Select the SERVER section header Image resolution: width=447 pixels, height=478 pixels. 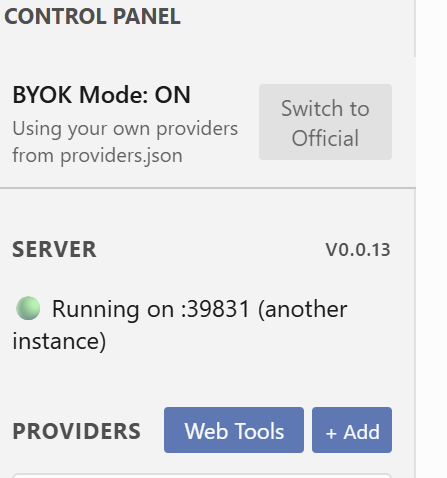(54, 250)
